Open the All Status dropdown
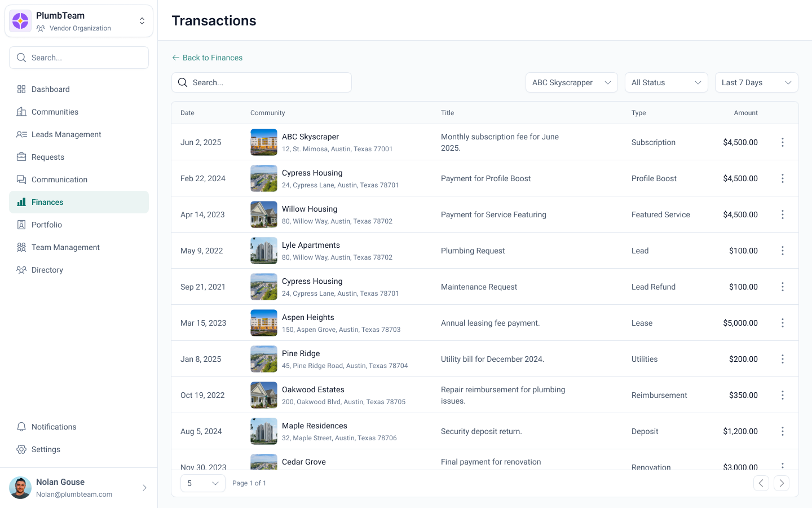 tap(666, 82)
